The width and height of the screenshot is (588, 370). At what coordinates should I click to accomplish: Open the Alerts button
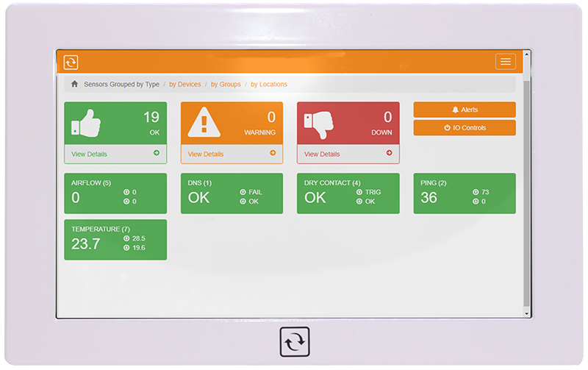click(465, 110)
